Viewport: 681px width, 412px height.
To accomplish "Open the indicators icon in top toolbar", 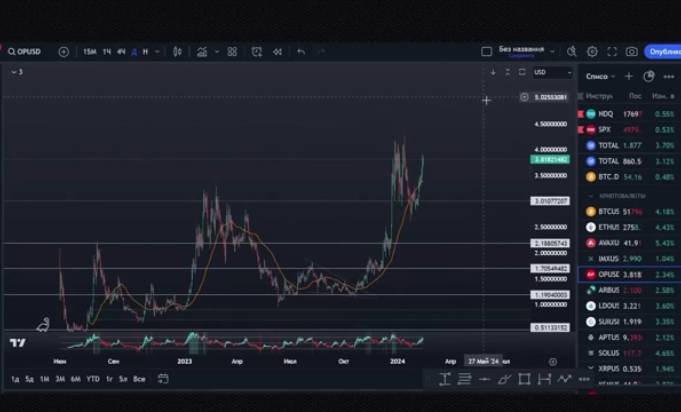I will coord(202,52).
